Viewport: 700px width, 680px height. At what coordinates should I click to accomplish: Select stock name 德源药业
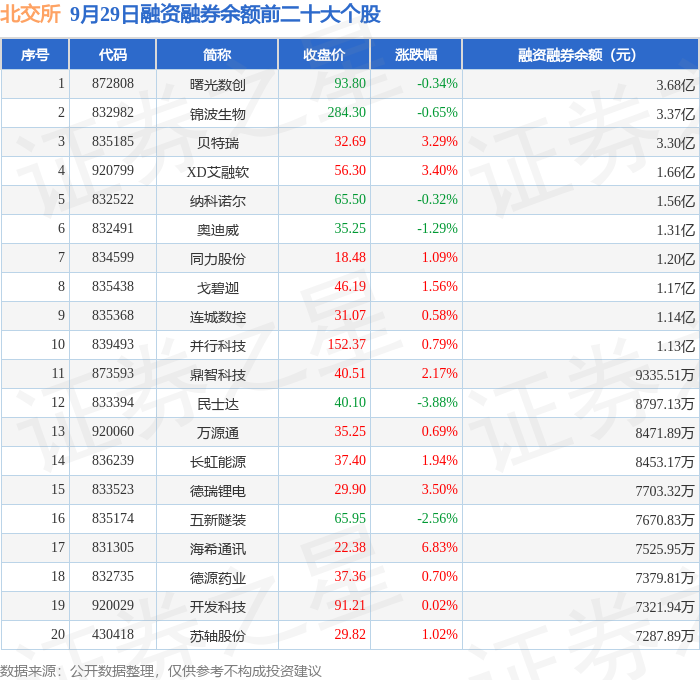tap(217, 578)
